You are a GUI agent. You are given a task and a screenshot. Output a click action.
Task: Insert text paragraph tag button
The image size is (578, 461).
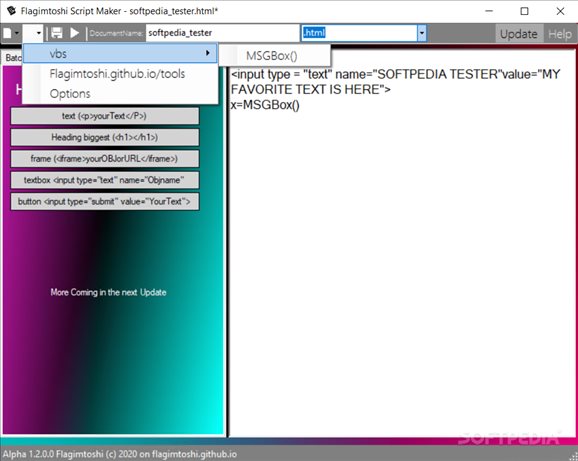105,116
